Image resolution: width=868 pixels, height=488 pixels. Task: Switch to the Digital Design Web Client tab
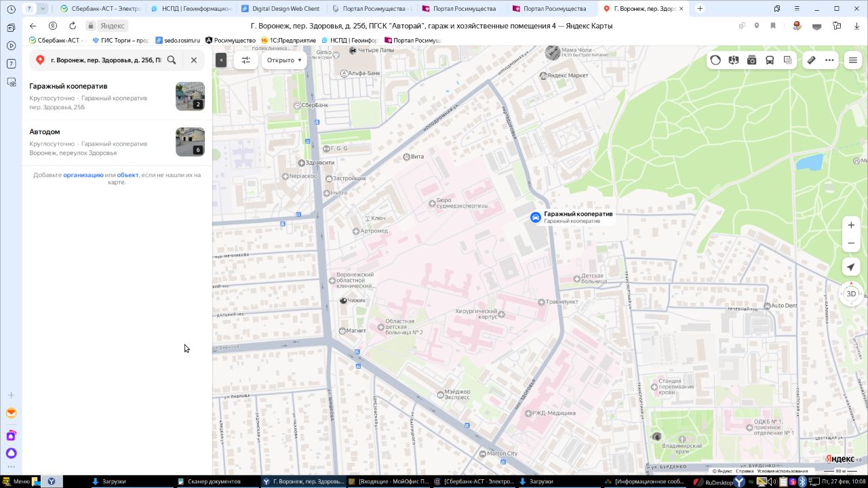281,9
